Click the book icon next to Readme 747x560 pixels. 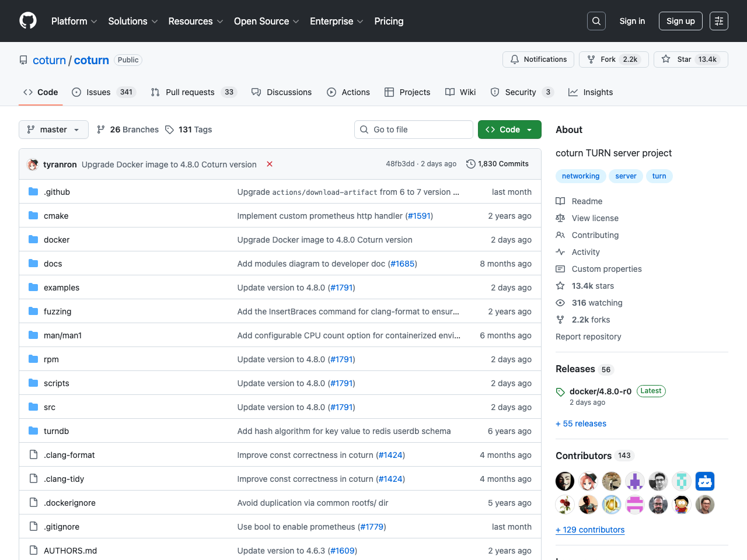(560, 201)
